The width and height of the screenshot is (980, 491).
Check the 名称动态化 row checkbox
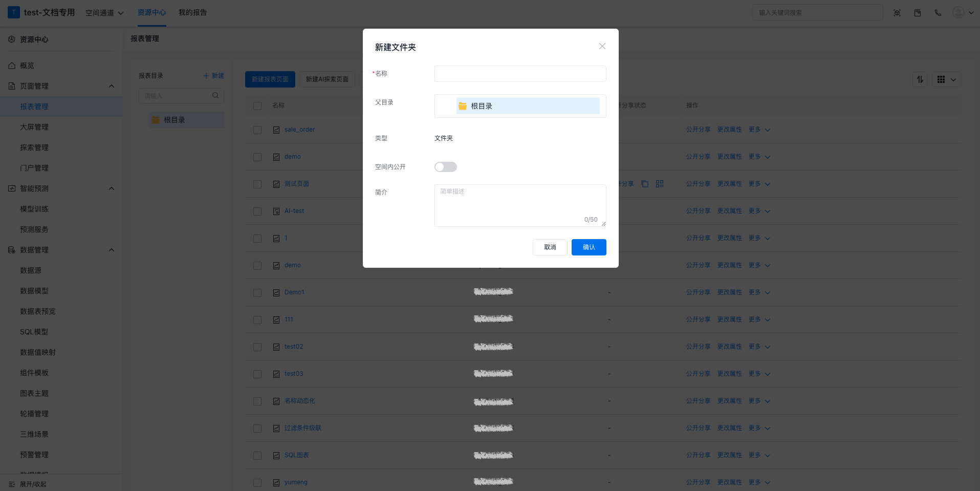[x=257, y=401]
